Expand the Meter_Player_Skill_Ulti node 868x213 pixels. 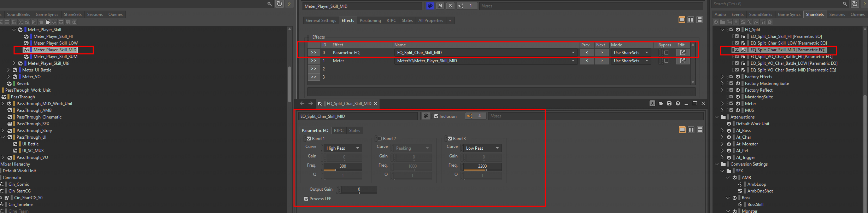[x=14, y=63]
